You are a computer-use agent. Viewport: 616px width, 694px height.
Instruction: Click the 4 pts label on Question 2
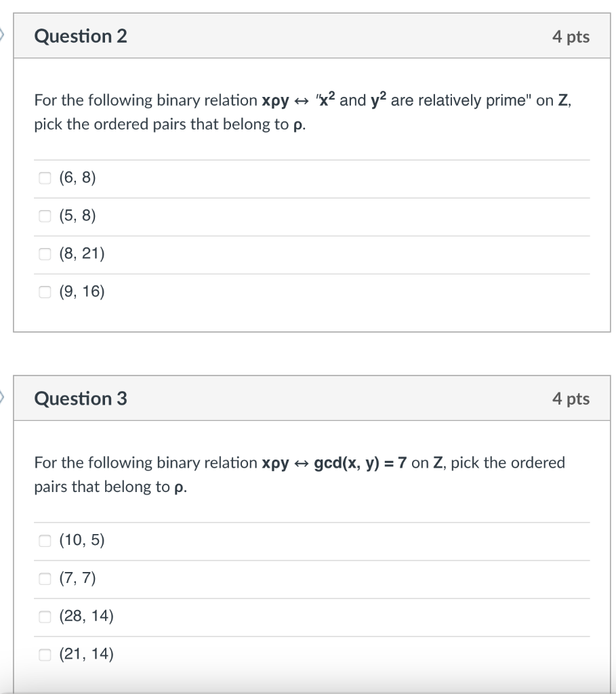coord(570,37)
